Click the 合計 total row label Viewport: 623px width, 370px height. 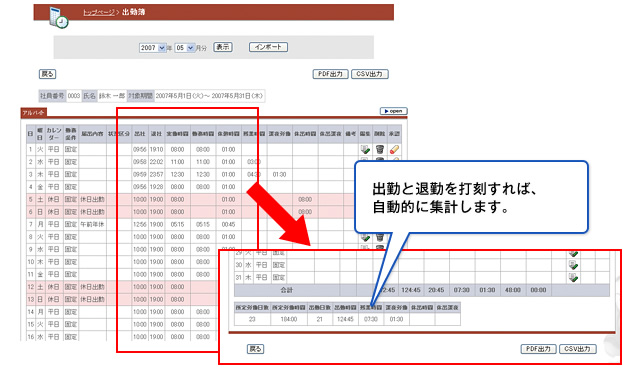point(287,290)
